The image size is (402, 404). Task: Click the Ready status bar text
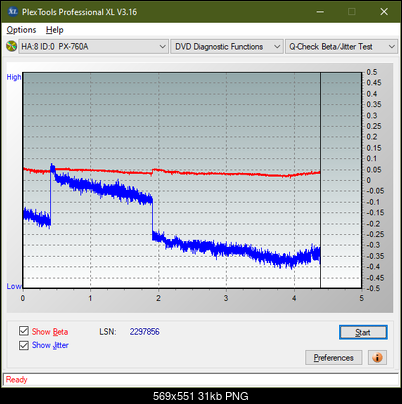click(x=17, y=380)
